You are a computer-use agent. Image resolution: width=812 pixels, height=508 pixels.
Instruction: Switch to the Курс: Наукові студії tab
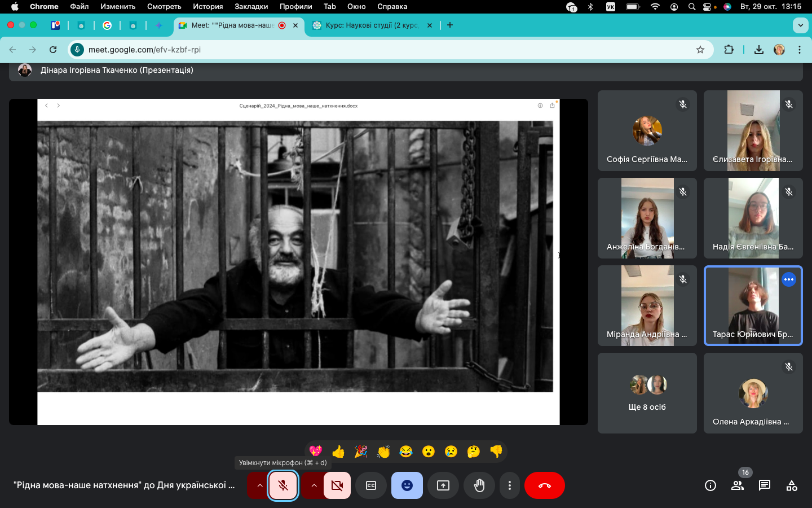coord(371,25)
